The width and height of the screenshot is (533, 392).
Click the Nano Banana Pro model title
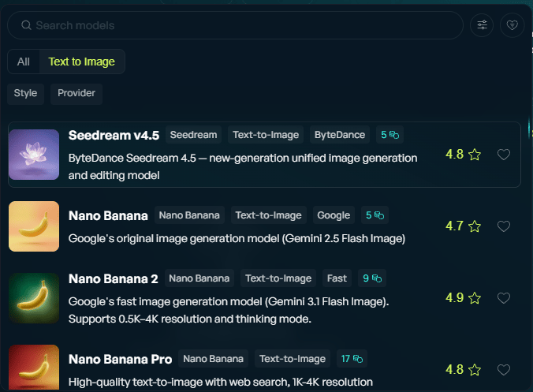pyautogui.click(x=120, y=359)
